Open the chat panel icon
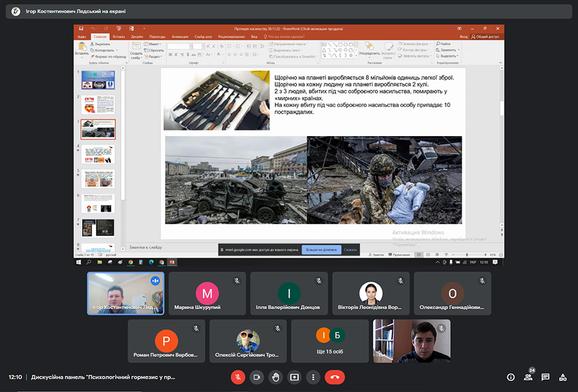 (x=545, y=377)
